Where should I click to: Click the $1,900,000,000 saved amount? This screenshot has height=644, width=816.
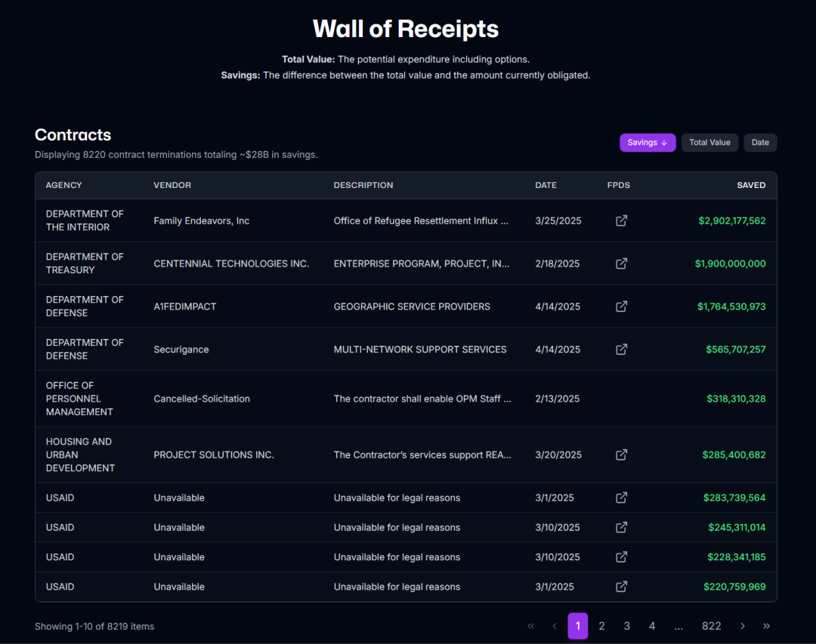click(730, 263)
